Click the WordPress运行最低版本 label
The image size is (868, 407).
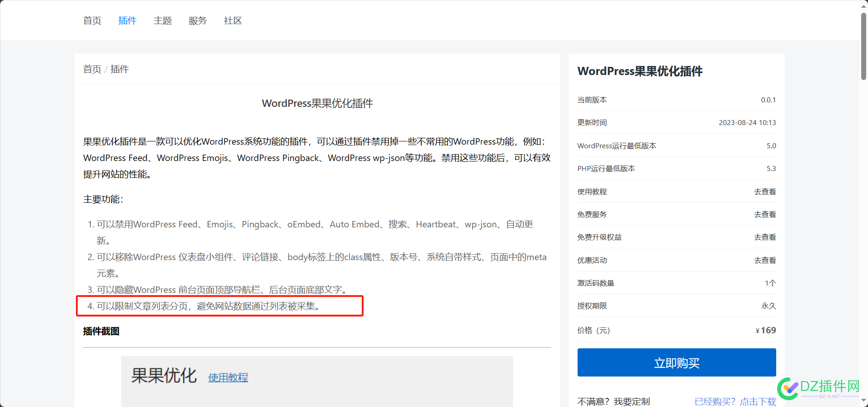617,146
